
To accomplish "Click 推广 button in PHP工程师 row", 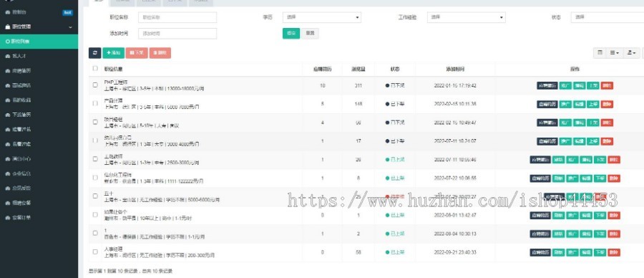I will [x=565, y=85].
